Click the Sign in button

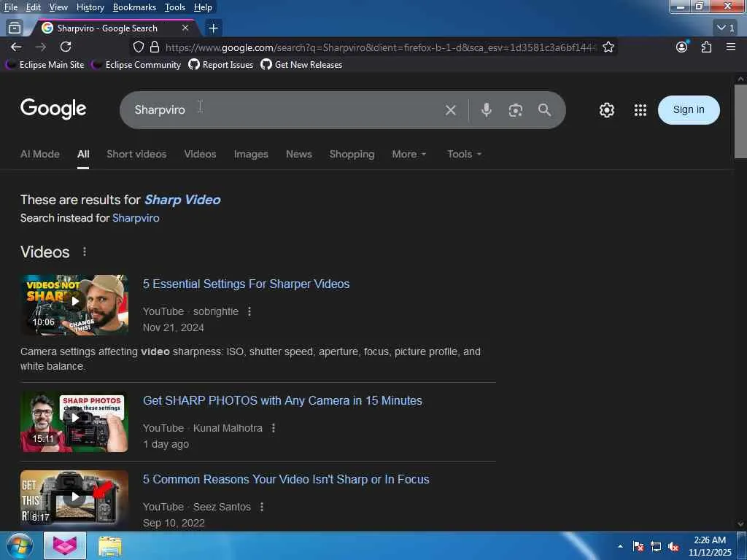[689, 110]
